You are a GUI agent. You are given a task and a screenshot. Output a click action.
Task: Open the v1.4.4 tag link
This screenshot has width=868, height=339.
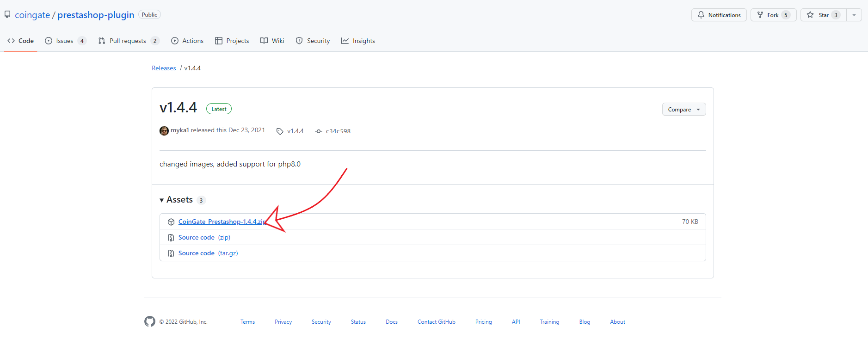(290, 131)
